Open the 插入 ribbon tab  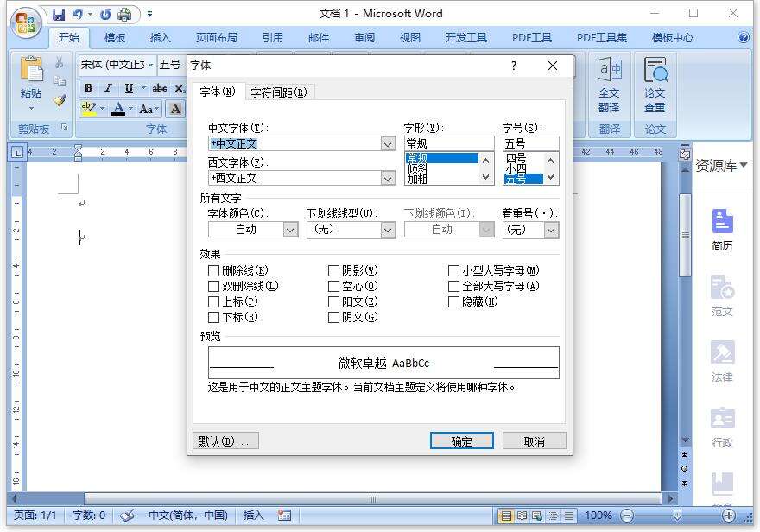[x=160, y=38]
